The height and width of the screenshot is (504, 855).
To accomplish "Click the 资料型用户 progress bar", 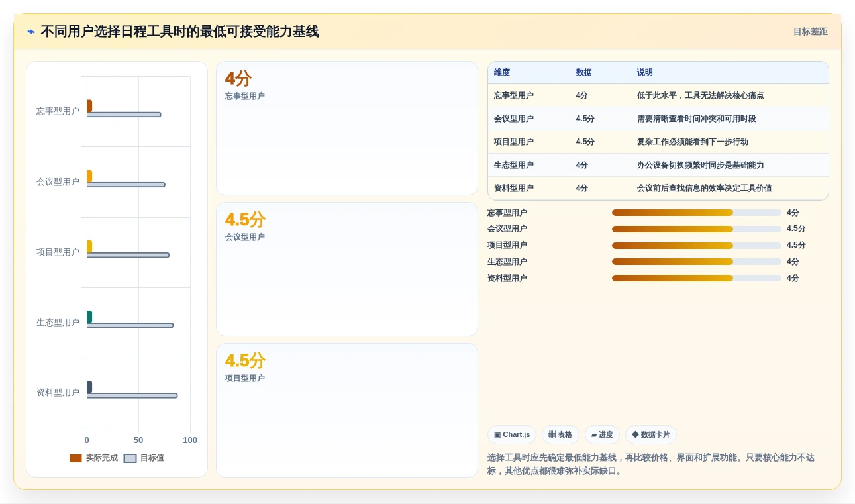I will [x=697, y=278].
